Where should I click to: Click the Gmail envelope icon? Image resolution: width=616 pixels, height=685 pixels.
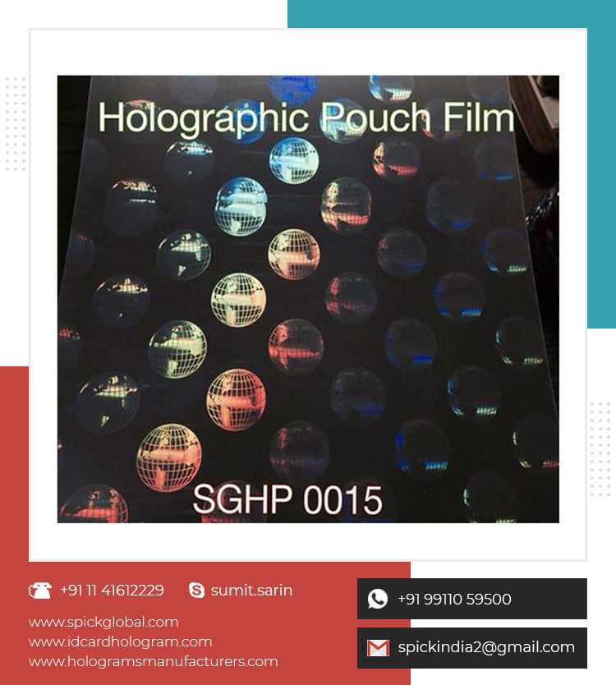point(378,648)
